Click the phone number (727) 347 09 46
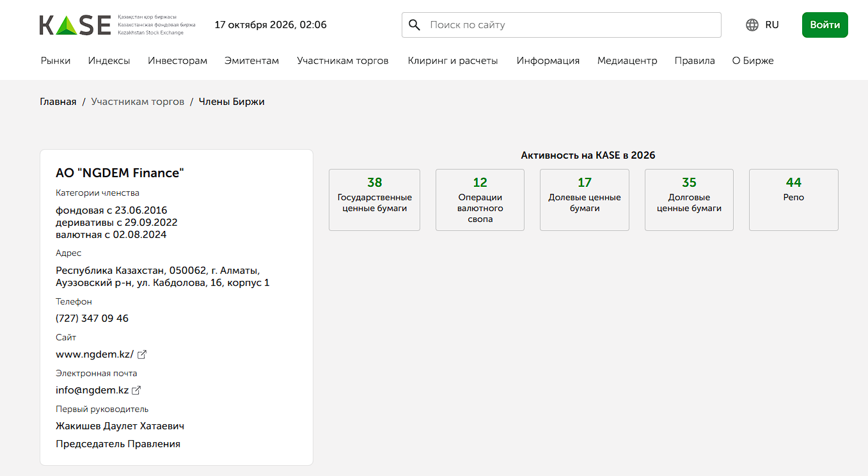This screenshot has height=476, width=868. [92, 319]
